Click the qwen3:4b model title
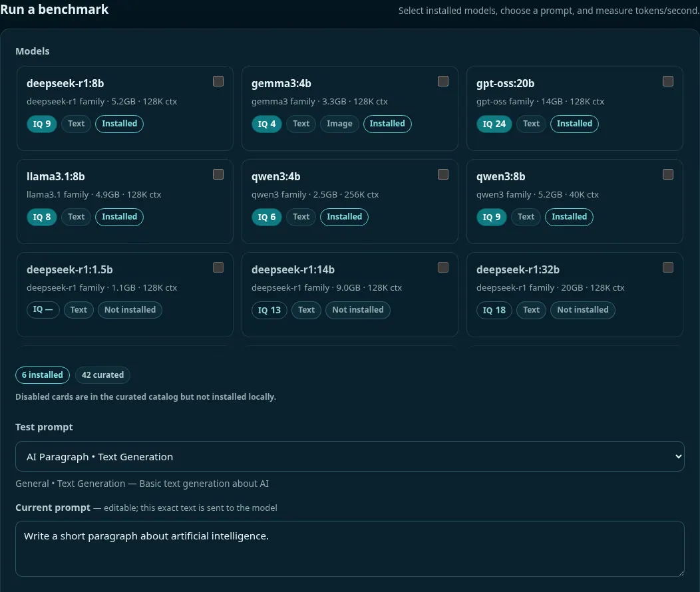The width and height of the screenshot is (700, 592). 276,177
